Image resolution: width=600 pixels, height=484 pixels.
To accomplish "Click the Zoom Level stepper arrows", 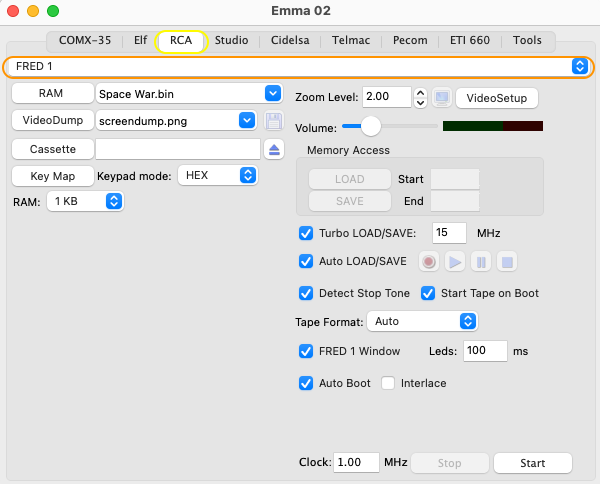I will [420, 97].
